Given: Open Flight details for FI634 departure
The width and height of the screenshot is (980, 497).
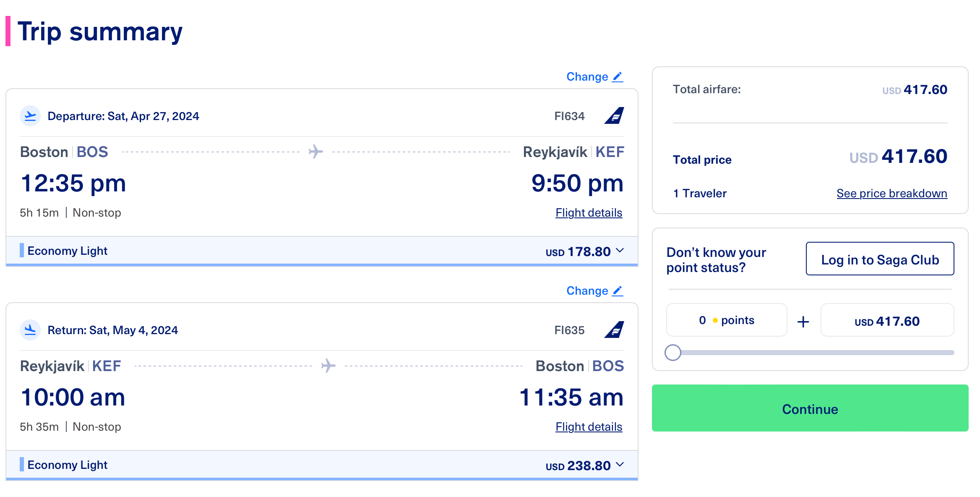Looking at the screenshot, I should 589,213.
